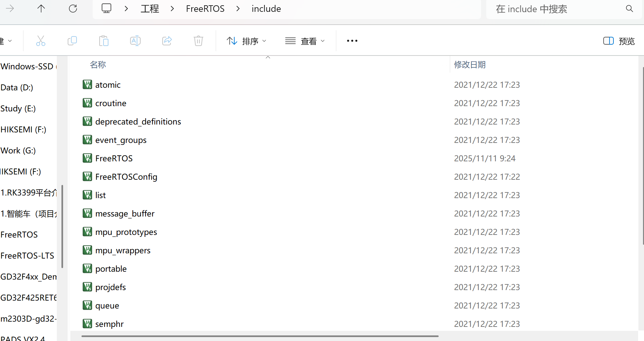Image resolution: width=644 pixels, height=341 pixels.
Task: Click include in the address breadcrumb
Action: (266, 9)
